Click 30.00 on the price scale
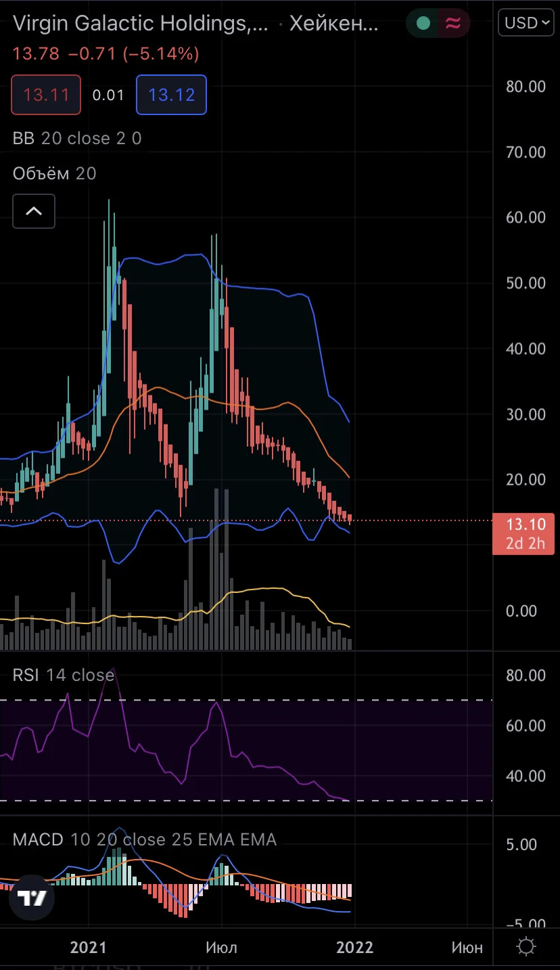The width and height of the screenshot is (560, 970). pos(526,414)
